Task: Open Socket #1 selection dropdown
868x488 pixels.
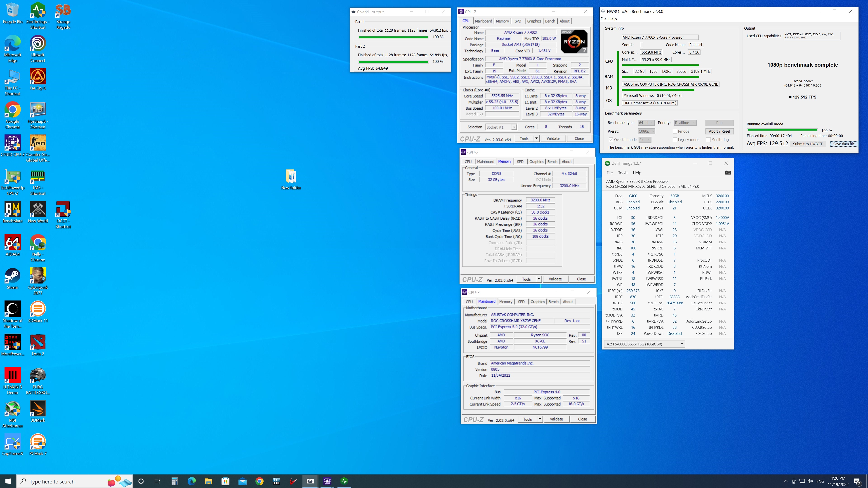Action: pyautogui.click(x=501, y=127)
